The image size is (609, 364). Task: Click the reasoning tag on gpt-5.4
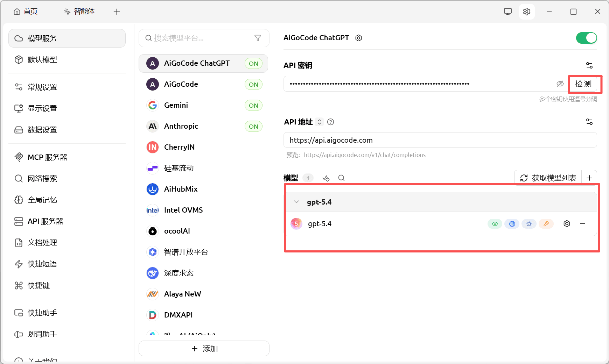click(x=529, y=224)
